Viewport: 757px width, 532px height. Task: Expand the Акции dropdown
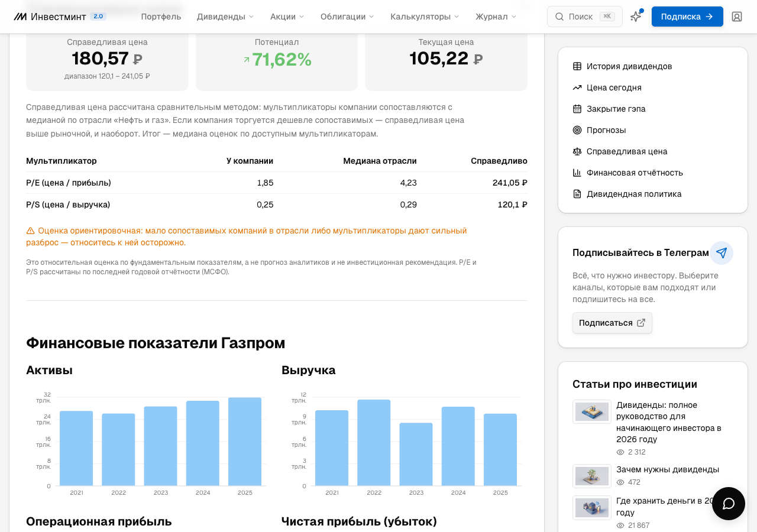(x=287, y=17)
